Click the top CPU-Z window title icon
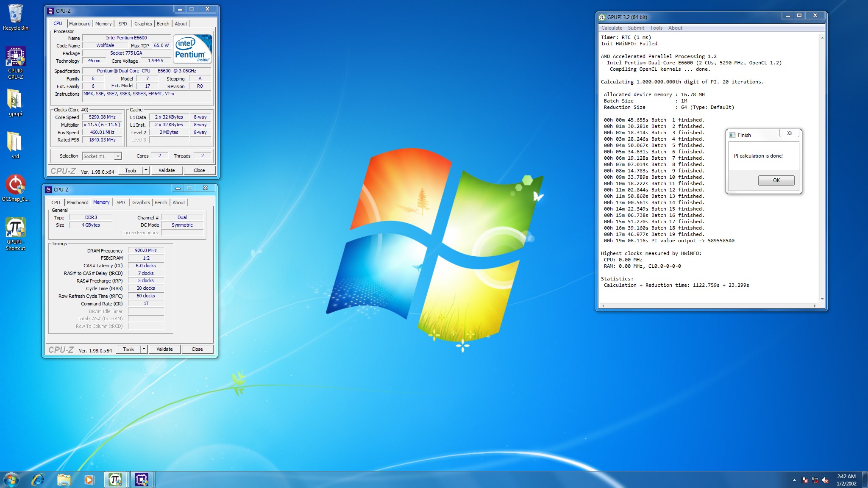This screenshot has width=868, height=488. click(50, 11)
